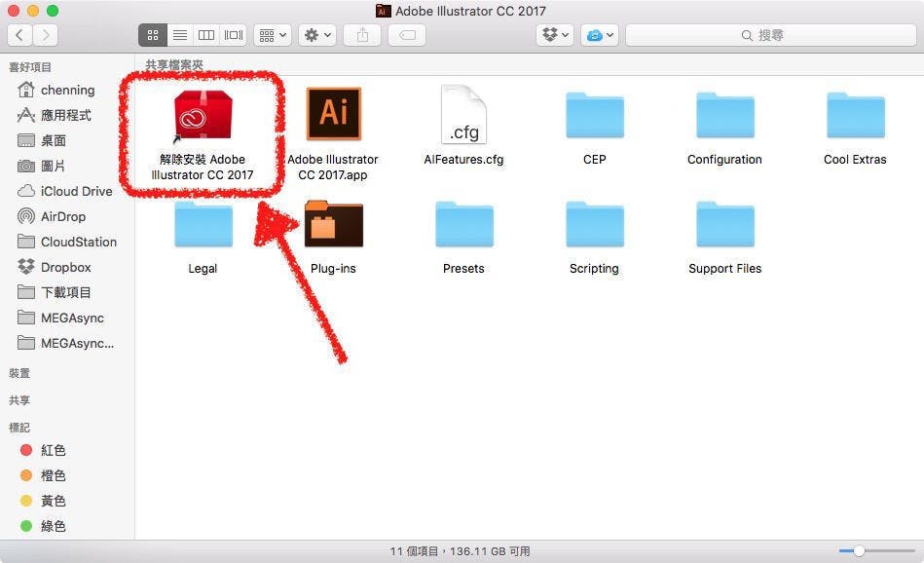Open iCloud Drive in sidebar
Screen dimensions: 924x563
67,192
